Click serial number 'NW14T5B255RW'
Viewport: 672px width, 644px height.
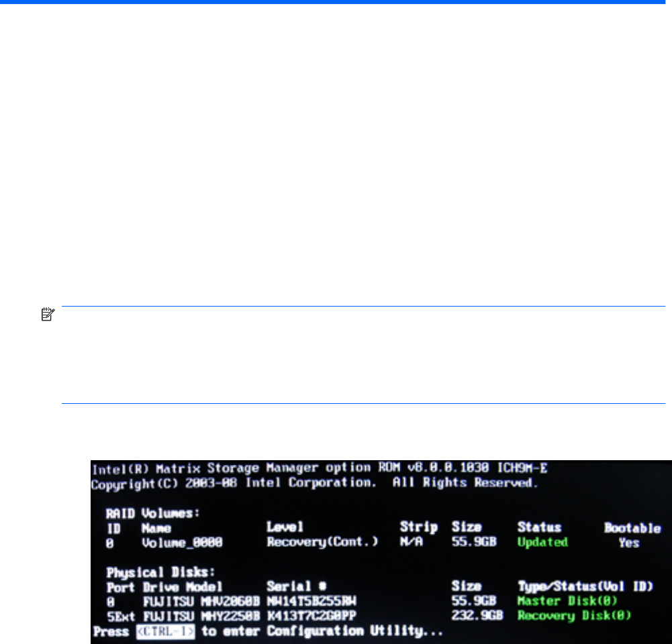point(311,601)
